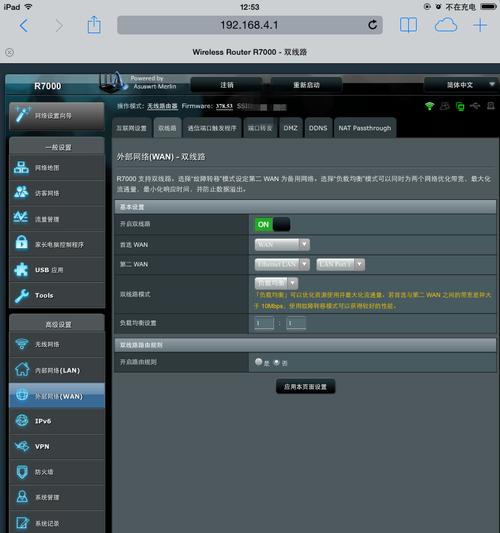The height and width of the screenshot is (533, 500).
Task: Open 防火墙 firewall settings
Action: click(x=57, y=472)
